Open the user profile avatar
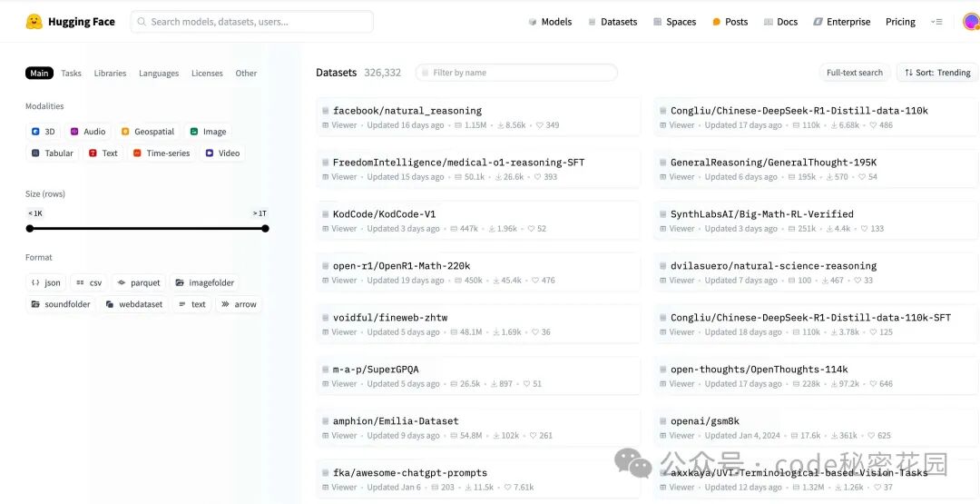 click(971, 22)
